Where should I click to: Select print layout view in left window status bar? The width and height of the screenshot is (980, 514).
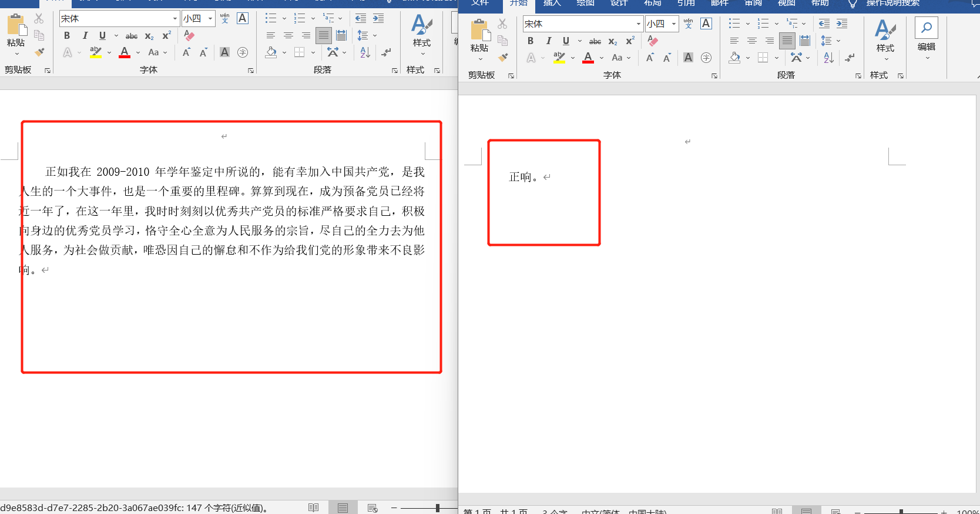tap(343, 508)
